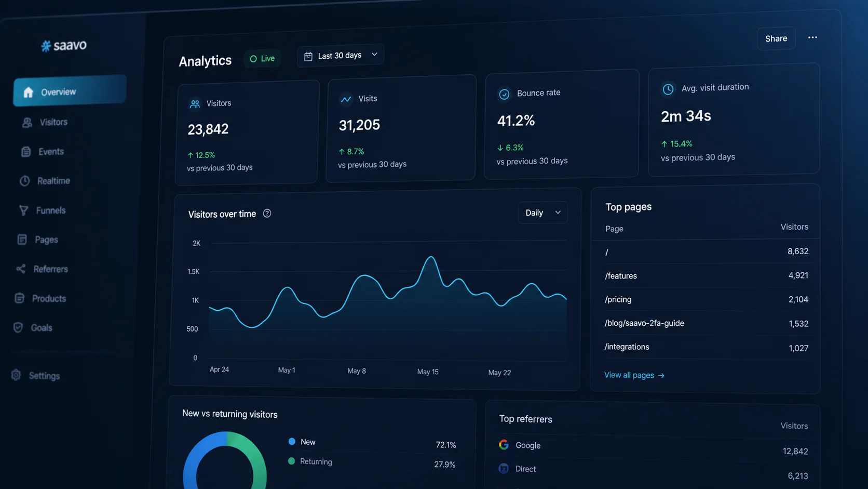This screenshot has height=489, width=868.
Task: Click the Visitors sidebar person icon
Action: click(x=27, y=123)
